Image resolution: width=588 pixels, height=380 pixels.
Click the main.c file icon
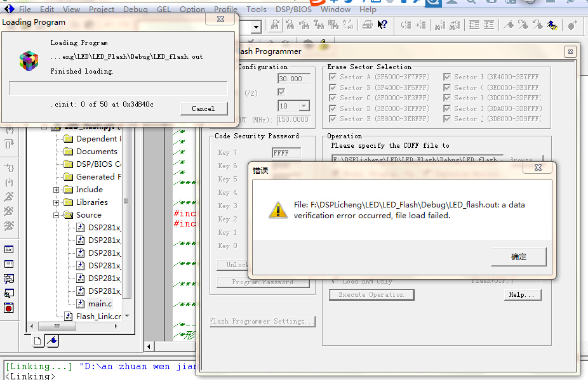tap(80, 303)
